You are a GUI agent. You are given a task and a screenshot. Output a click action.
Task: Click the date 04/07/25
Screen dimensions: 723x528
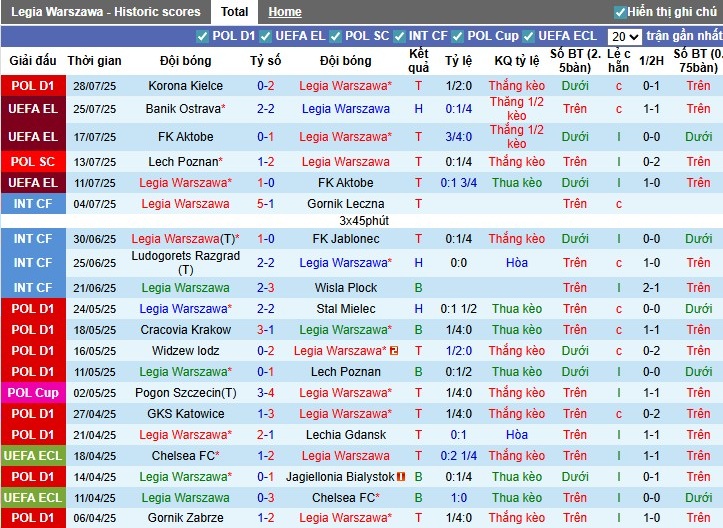point(95,204)
